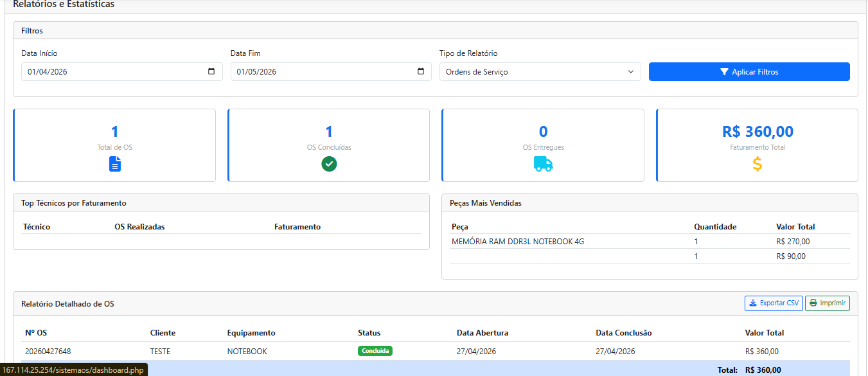
Task: Open the Data Fim calendar picker
Action: (x=421, y=71)
